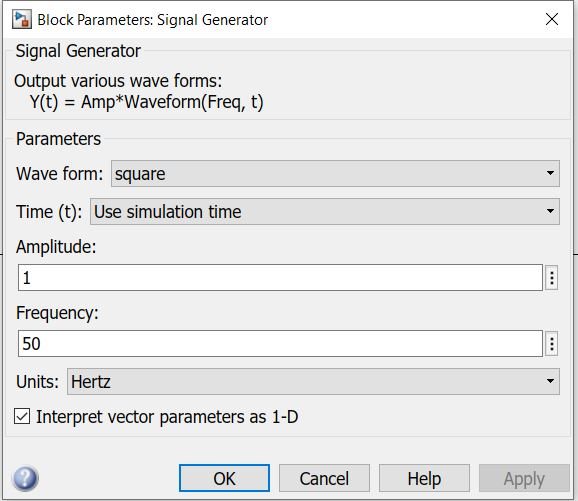
Task: Open the Hertz units combo box
Action: pos(313,381)
